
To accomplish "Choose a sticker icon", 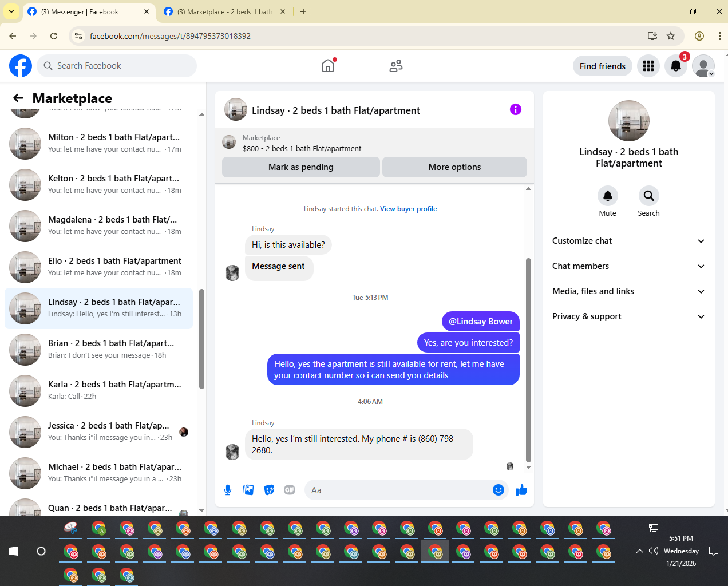I will [269, 490].
